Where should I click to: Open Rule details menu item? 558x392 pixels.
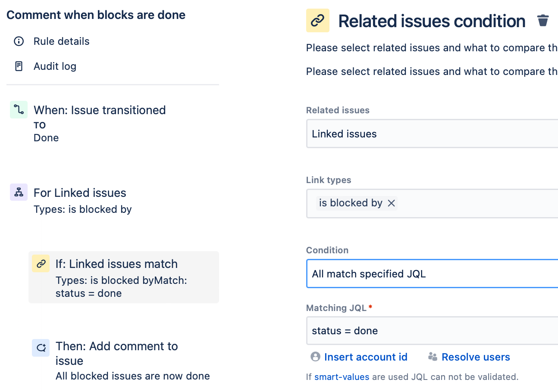(x=61, y=41)
